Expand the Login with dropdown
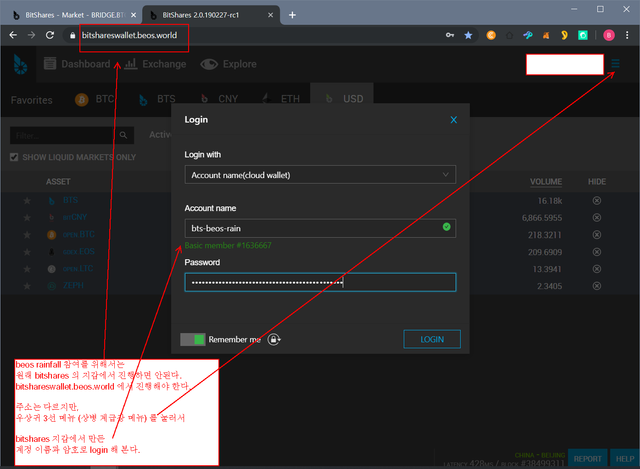 tap(320, 175)
